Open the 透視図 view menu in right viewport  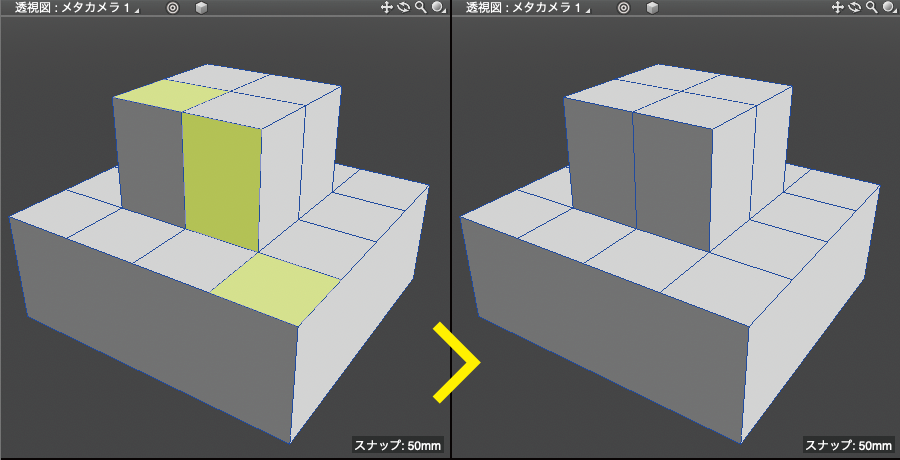[x=486, y=7]
